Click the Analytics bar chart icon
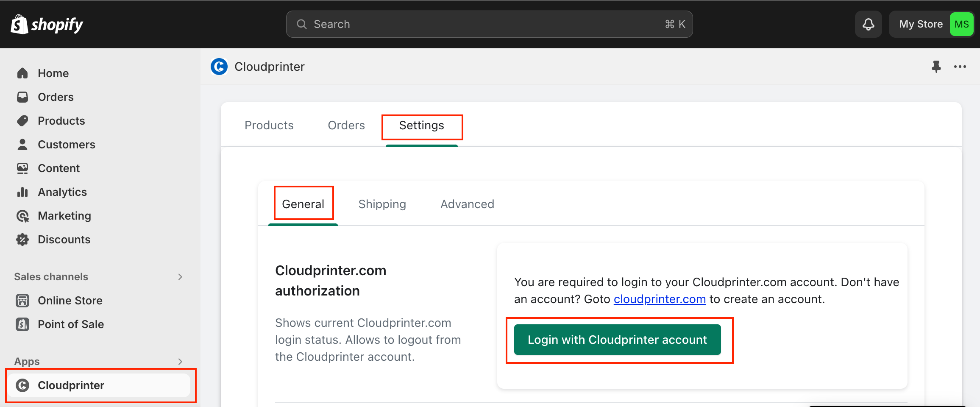The height and width of the screenshot is (407, 980). (x=22, y=192)
